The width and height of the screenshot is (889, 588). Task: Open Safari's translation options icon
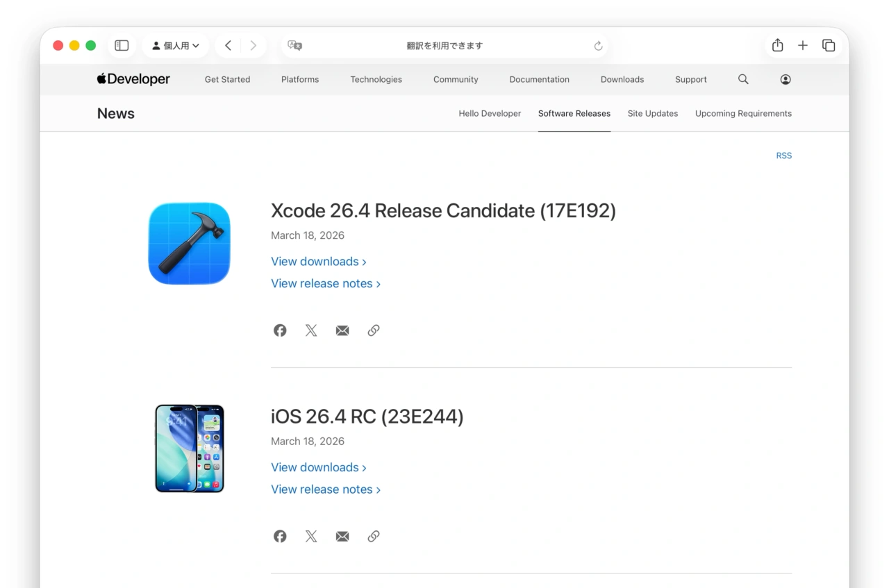(294, 45)
